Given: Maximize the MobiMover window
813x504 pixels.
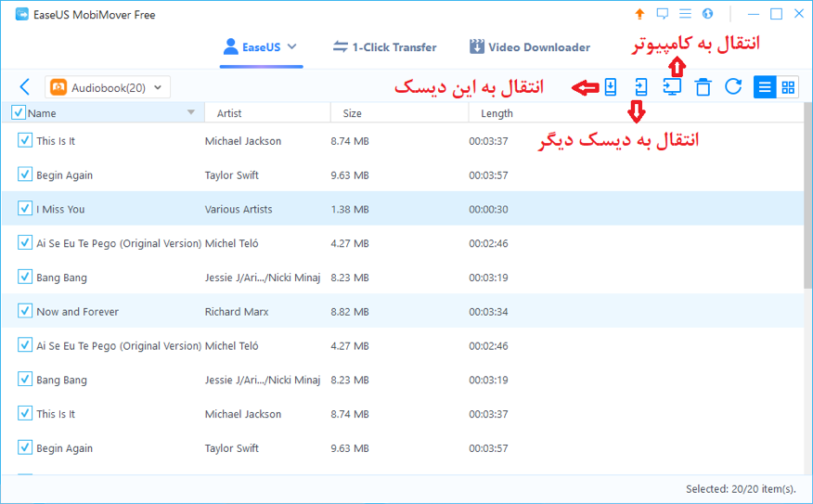Looking at the screenshot, I should (x=776, y=14).
